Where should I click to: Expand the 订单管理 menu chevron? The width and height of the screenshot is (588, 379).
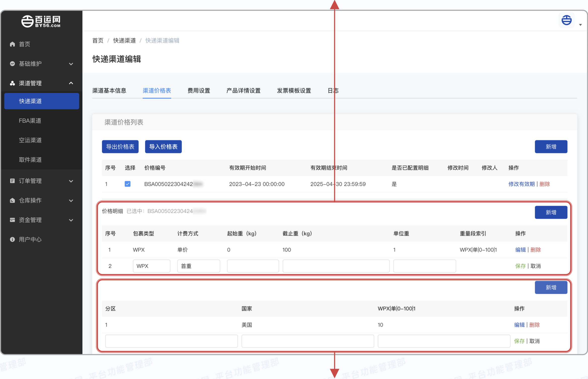click(x=71, y=181)
